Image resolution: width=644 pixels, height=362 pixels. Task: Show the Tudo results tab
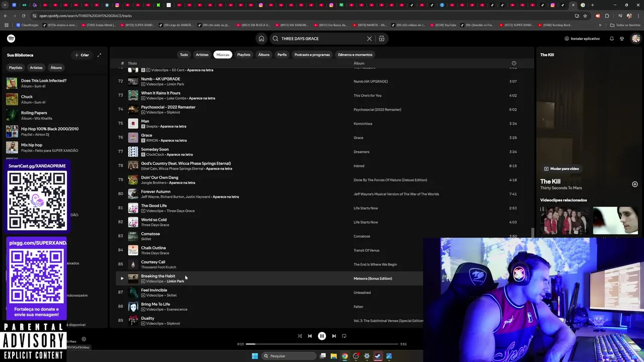point(184,54)
